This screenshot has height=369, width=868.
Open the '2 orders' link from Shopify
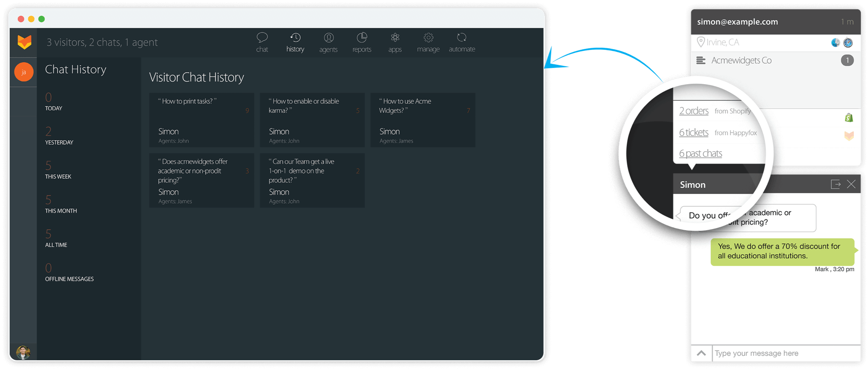pos(694,111)
